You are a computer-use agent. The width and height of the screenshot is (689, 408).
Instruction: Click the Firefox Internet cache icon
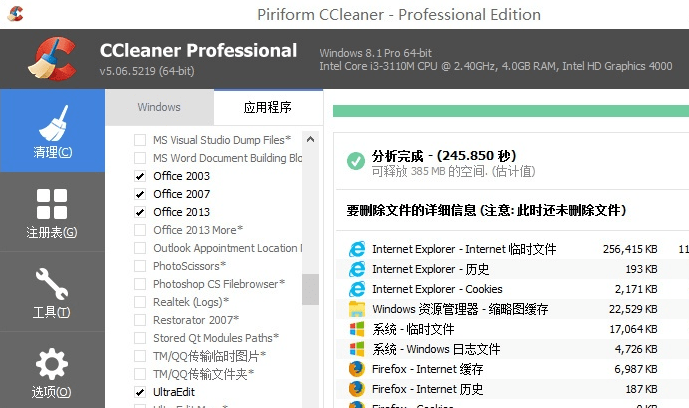(x=357, y=369)
